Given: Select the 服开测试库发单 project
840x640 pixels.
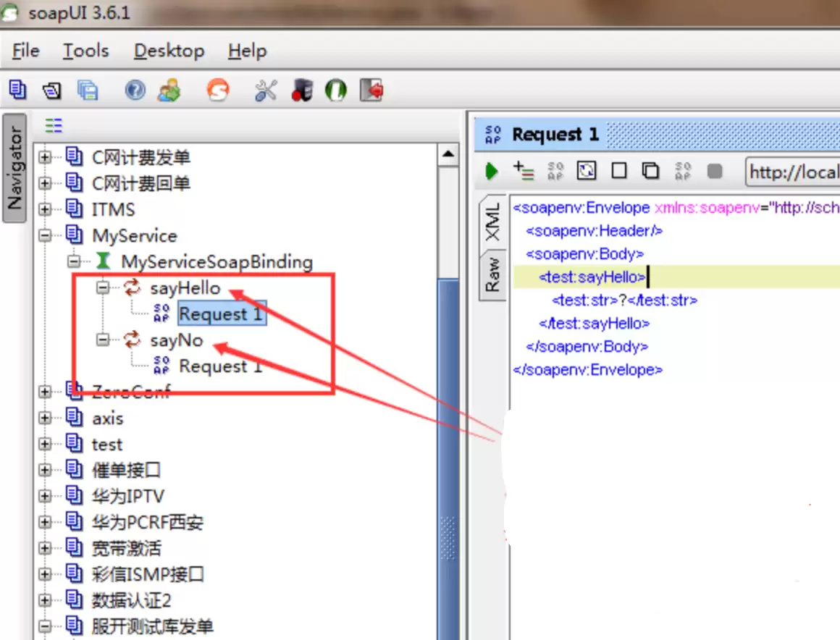Looking at the screenshot, I should [152, 627].
